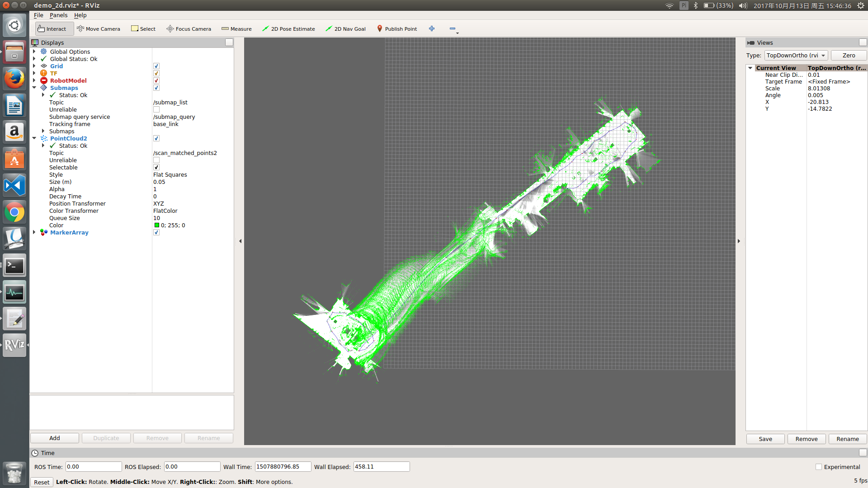This screenshot has width=868, height=488.
Task: Expand the MarkerArray display properties
Action: tap(34, 232)
